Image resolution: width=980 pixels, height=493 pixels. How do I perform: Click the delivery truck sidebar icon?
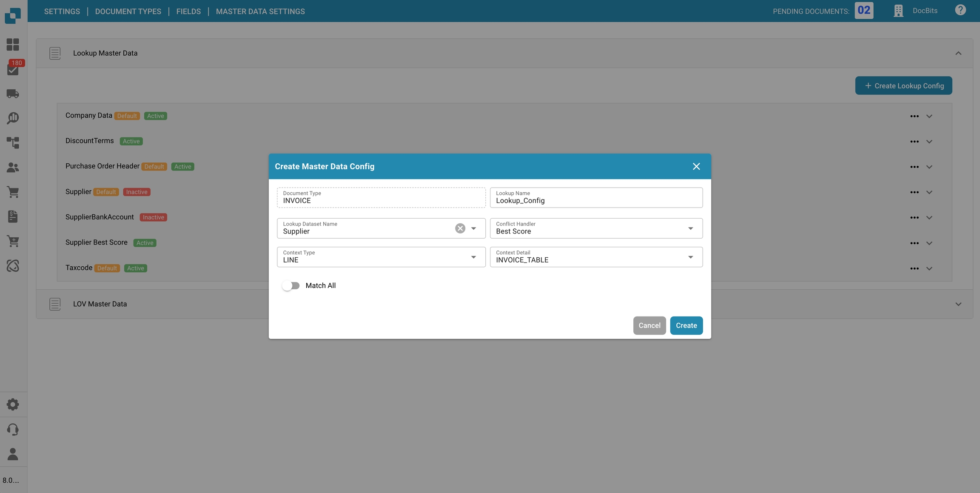tap(13, 94)
